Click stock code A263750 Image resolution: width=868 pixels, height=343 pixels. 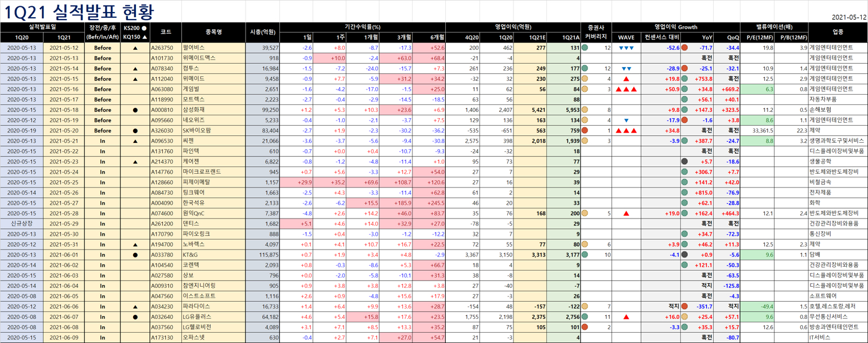pos(162,48)
